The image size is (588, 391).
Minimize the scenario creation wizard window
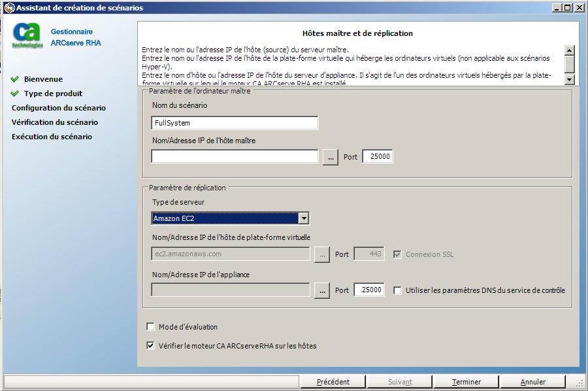[557, 7]
